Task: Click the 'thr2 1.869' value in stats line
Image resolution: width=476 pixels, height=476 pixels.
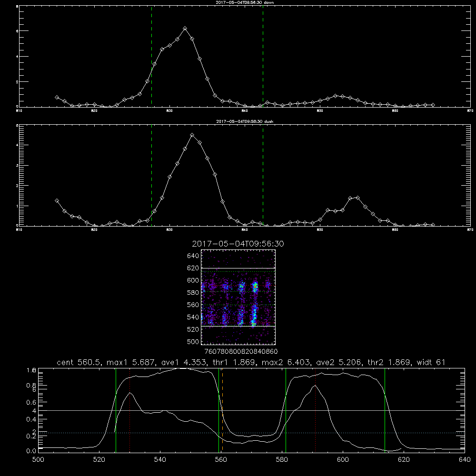Action: [x=389, y=362]
